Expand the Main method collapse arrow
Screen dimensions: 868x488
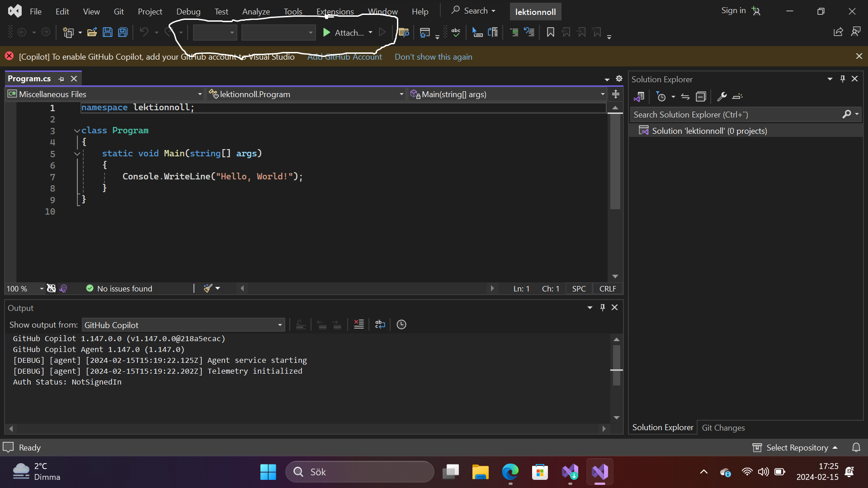[75, 154]
